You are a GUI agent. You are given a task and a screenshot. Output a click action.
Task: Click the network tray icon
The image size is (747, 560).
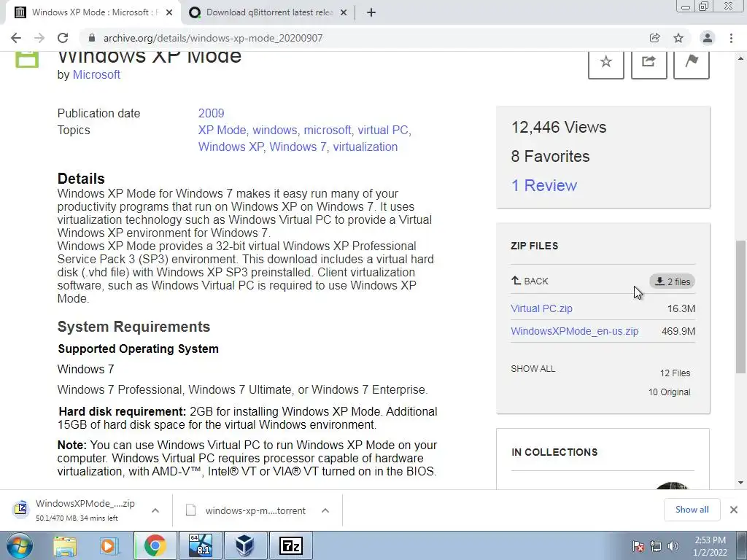coord(656,546)
